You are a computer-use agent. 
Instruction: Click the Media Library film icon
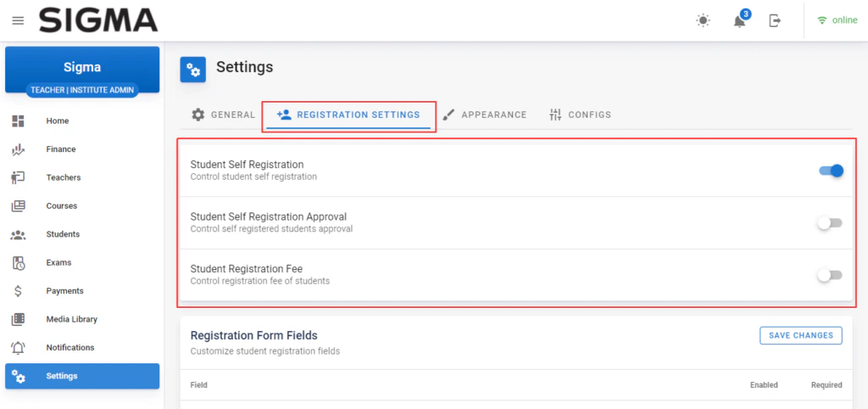19,319
